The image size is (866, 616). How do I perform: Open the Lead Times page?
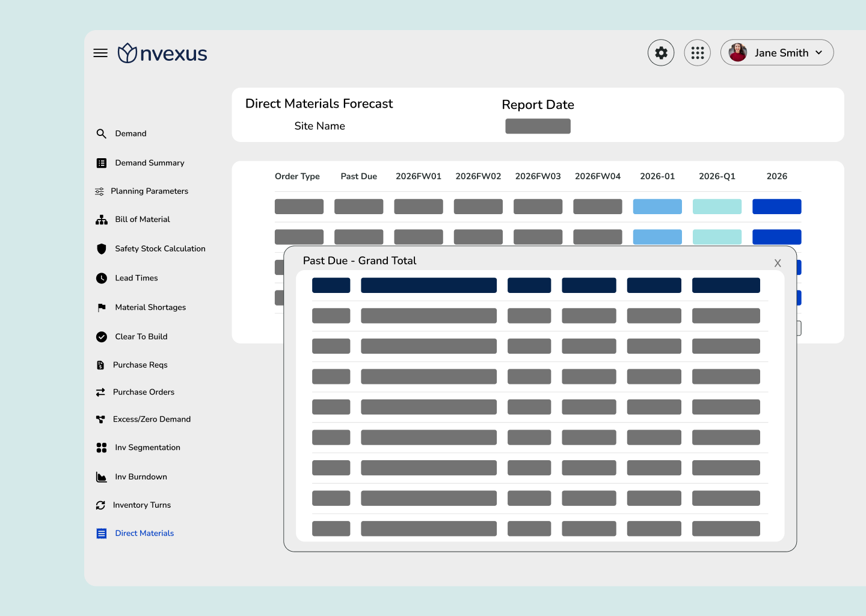click(137, 278)
